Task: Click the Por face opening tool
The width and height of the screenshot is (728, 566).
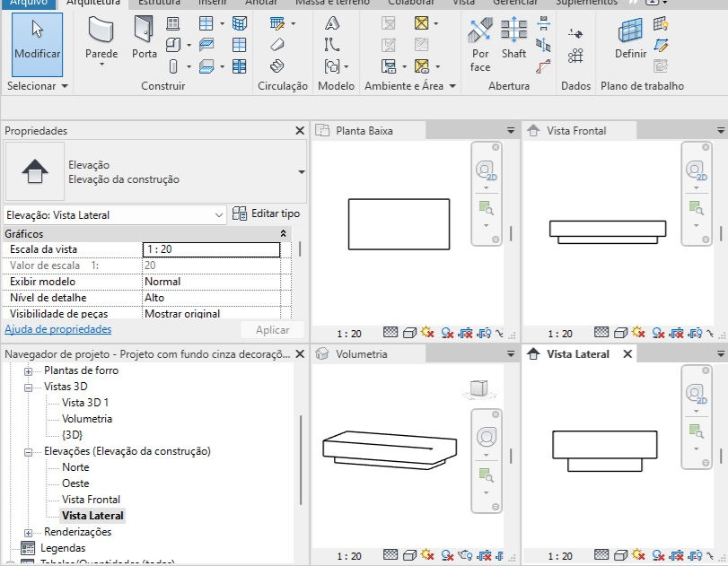Action: coord(480,45)
